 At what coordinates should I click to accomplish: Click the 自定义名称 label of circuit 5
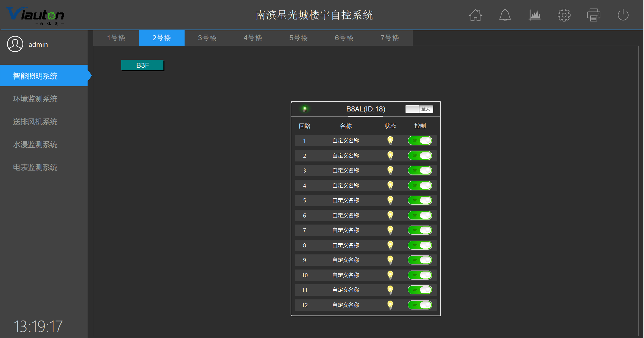coord(346,200)
